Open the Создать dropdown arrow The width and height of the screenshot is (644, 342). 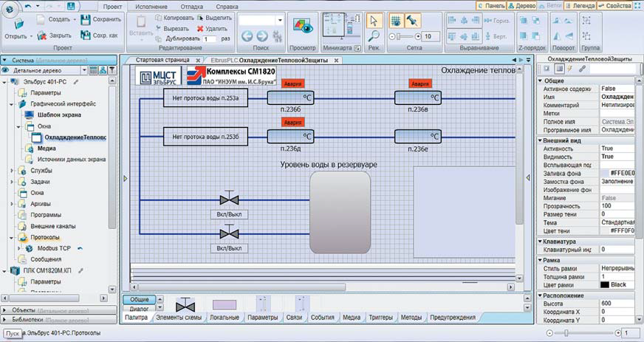[75, 19]
